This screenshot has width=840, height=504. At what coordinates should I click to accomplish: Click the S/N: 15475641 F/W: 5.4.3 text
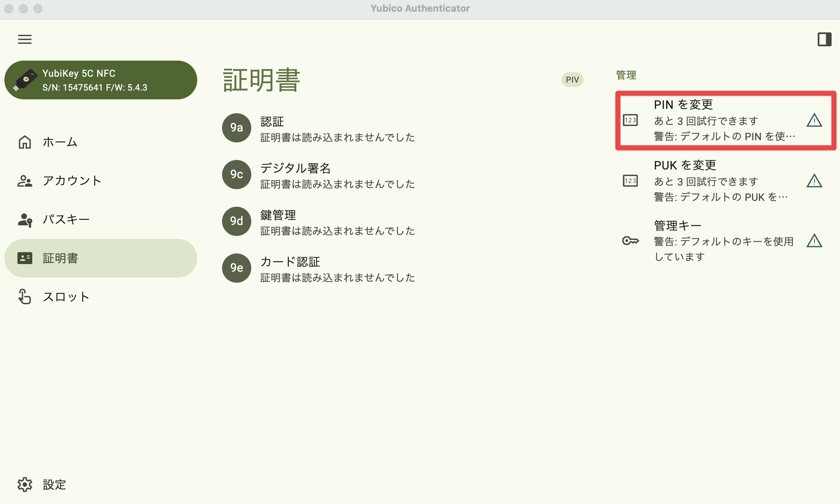(95, 88)
